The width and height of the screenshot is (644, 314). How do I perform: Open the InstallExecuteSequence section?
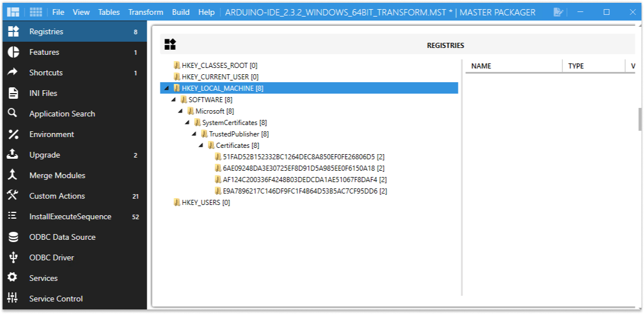[x=74, y=216]
